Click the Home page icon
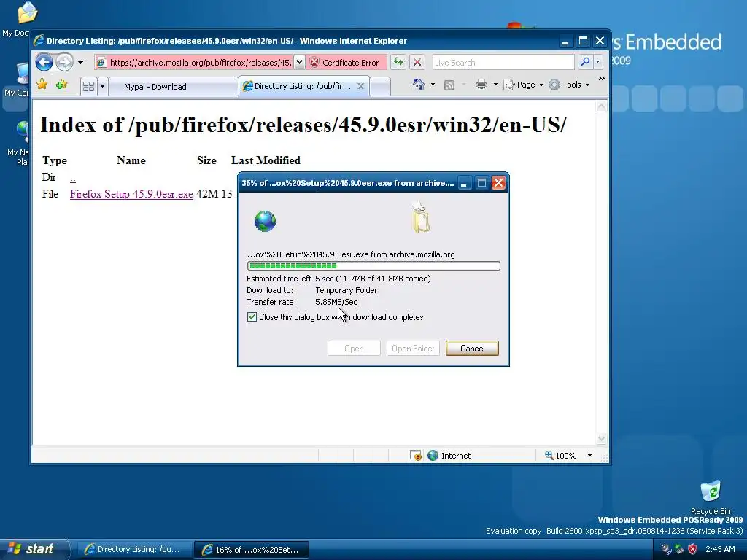The image size is (747, 560). 418,85
